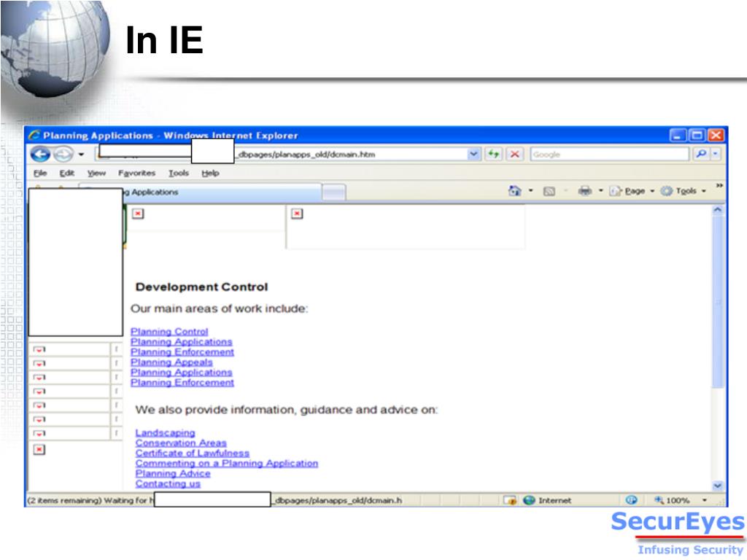
Task: Click the vertical scrollbar up arrow
Action: 718,209
